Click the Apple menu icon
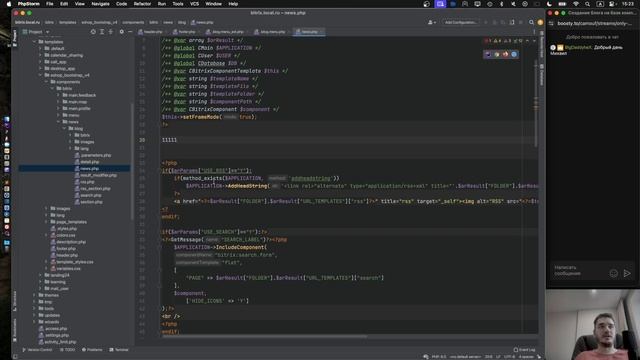640x360 pixels. pos(9,4)
